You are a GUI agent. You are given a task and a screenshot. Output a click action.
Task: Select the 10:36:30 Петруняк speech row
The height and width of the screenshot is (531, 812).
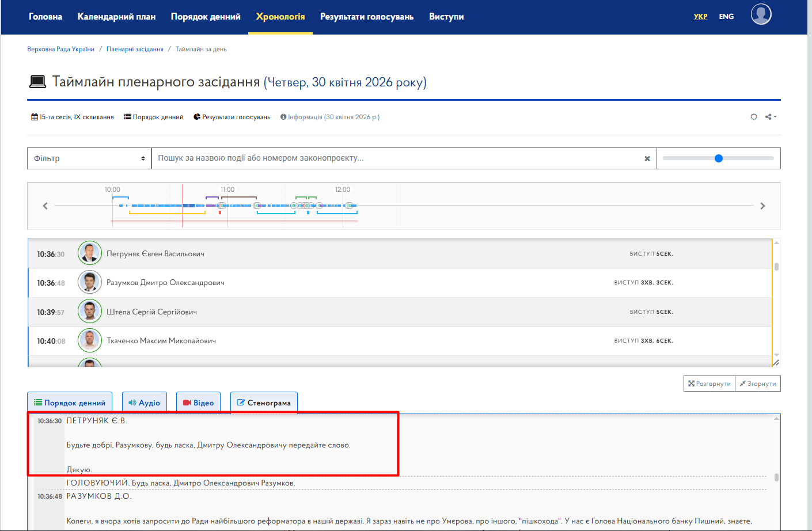coord(400,253)
